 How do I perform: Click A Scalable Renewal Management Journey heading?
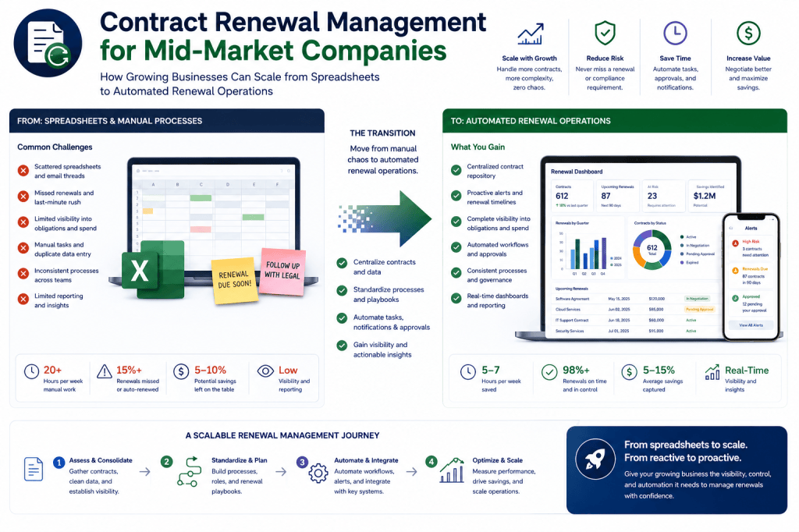point(282,436)
